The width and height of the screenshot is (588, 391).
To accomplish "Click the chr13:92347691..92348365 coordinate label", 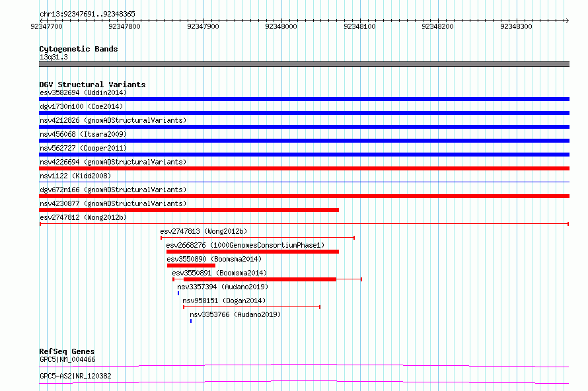I will click(87, 14).
